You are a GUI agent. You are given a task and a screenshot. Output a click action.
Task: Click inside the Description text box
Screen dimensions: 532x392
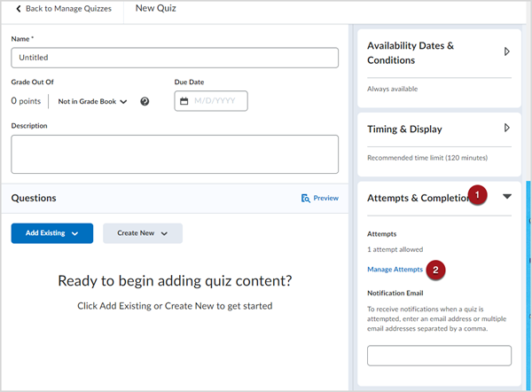[175, 154]
